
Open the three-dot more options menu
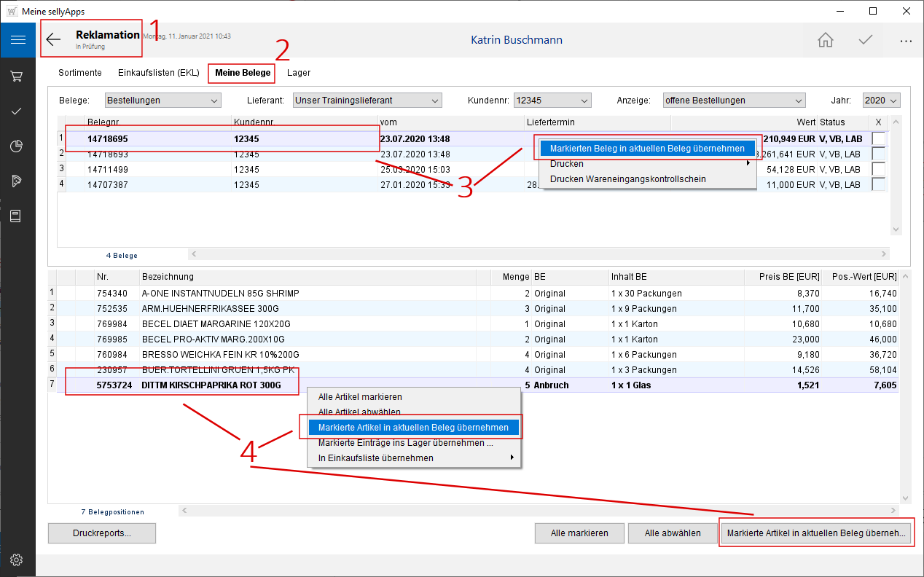coord(905,41)
